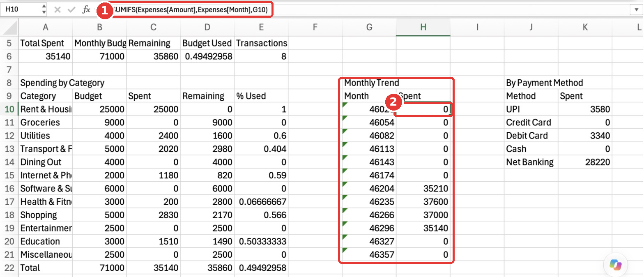This screenshot has height=277, width=644.
Task: Click the monthly spent value 35210
Action: (423, 188)
